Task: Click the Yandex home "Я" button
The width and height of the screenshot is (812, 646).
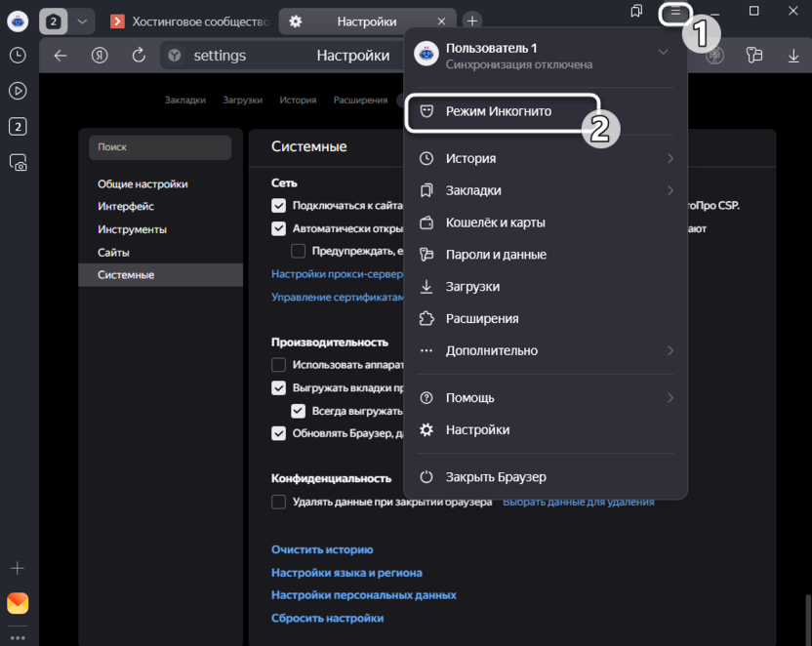Action: coord(100,56)
